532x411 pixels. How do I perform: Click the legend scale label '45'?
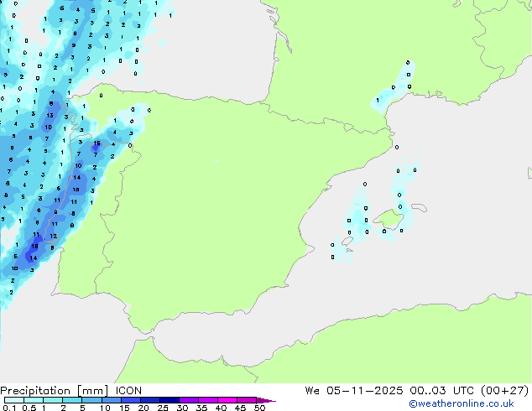(240, 408)
